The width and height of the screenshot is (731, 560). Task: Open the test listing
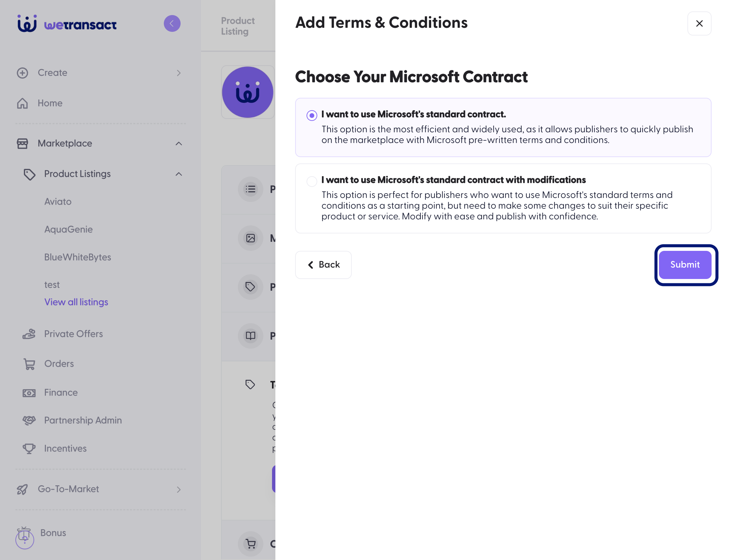click(x=52, y=285)
